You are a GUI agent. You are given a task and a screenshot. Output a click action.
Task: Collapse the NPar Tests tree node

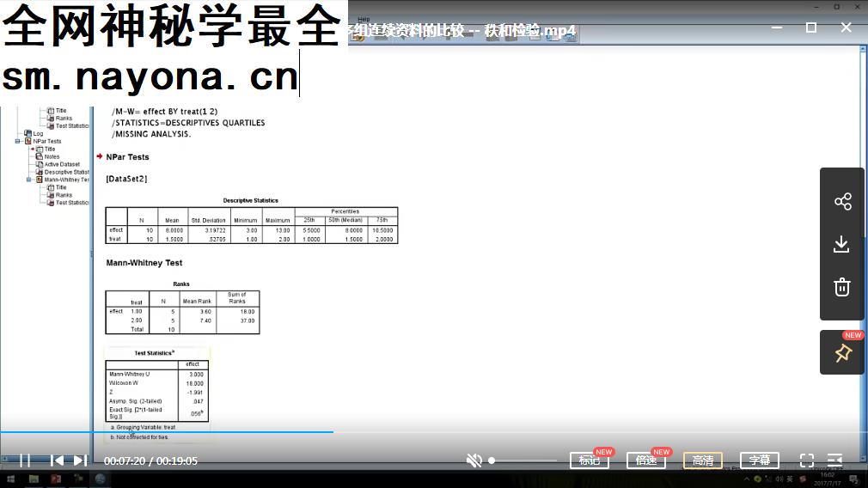point(18,141)
